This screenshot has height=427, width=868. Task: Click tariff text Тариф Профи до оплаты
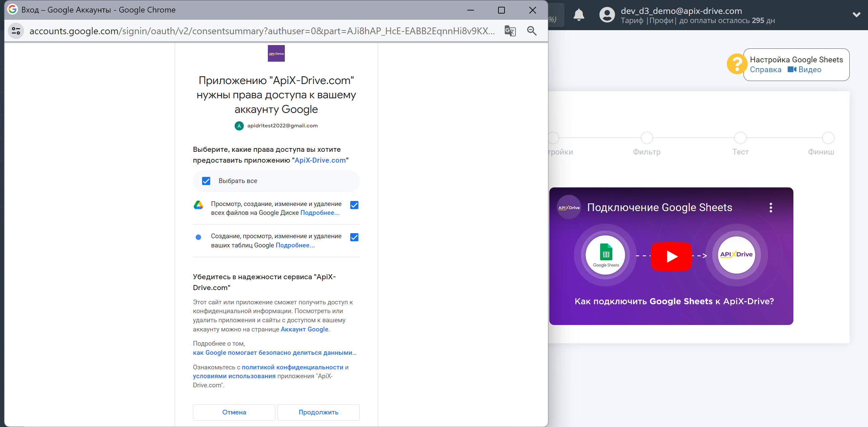tap(698, 21)
